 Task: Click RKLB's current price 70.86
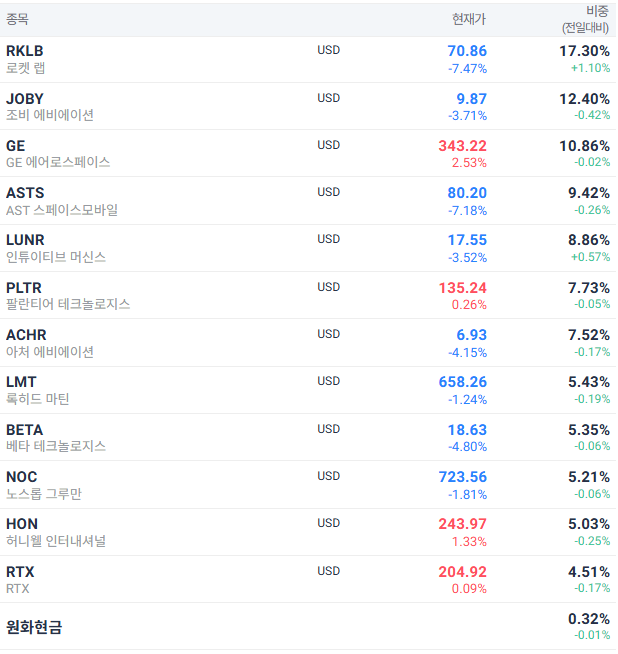(467, 51)
